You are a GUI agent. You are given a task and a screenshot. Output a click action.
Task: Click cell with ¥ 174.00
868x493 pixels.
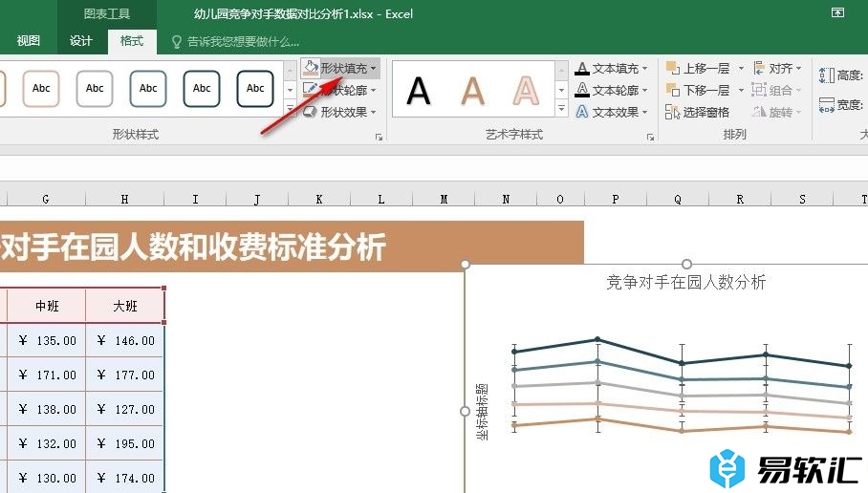tap(125, 478)
